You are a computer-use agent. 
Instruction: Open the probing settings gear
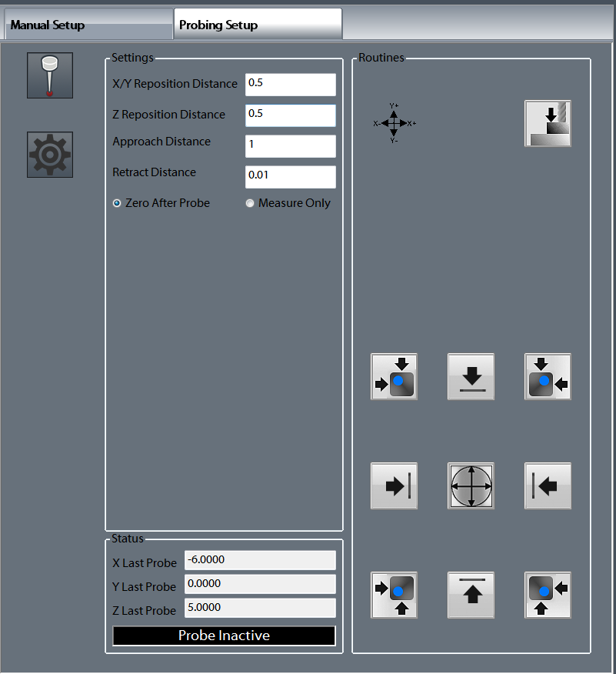[49, 154]
